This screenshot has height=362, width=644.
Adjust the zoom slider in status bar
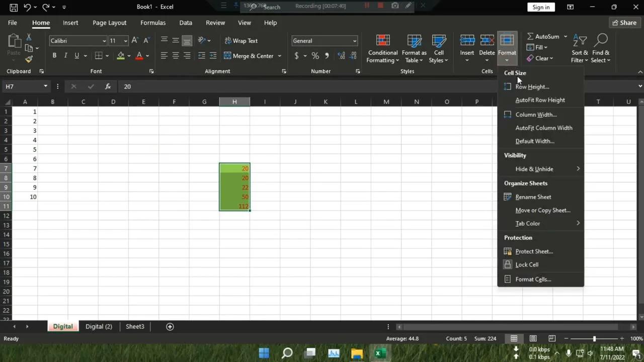[x=594, y=338]
